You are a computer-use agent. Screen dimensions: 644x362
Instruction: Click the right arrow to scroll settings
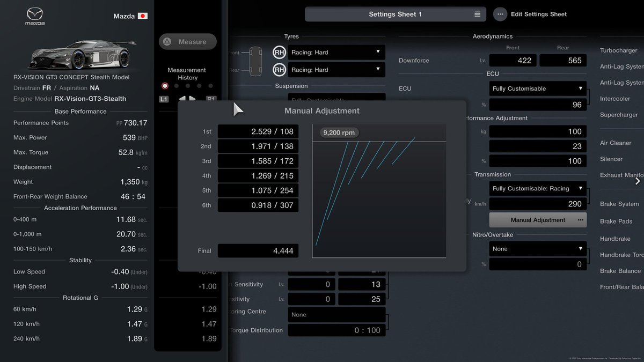click(x=638, y=181)
